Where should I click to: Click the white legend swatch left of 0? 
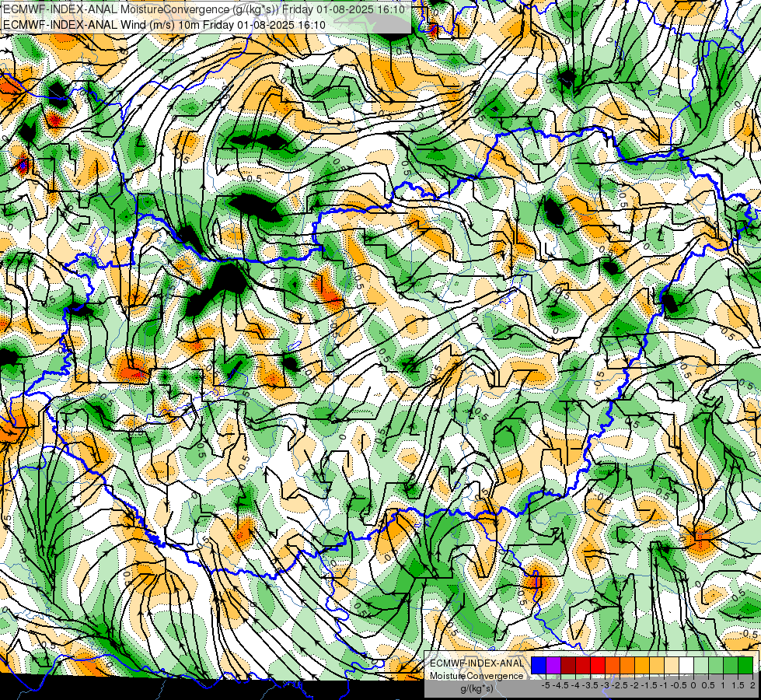(686, 665)
